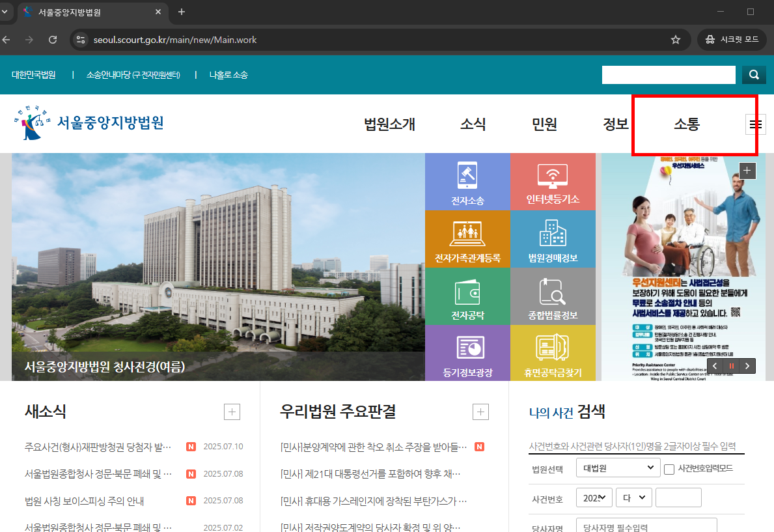The image size is (774, 532).
Task: Expand 우리법원 주요판결 with the plus button
Action: tap(480, 412)
